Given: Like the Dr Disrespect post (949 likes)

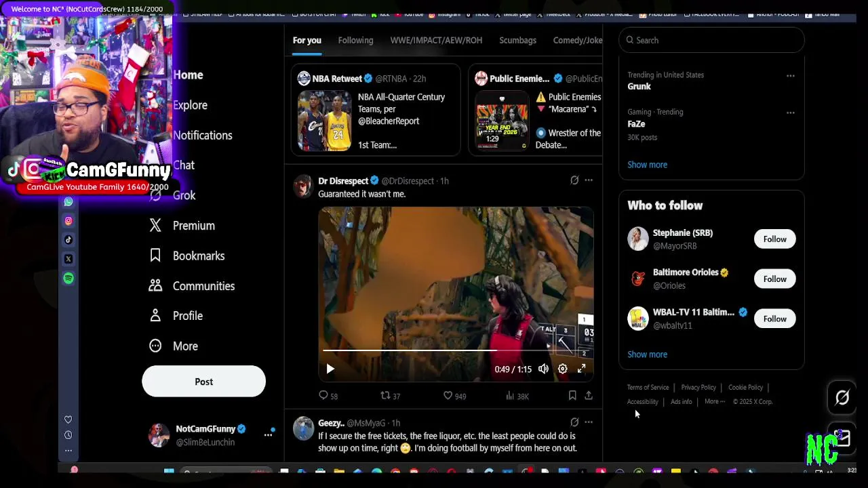Looking at the screenshot, I should pos(448,395).
